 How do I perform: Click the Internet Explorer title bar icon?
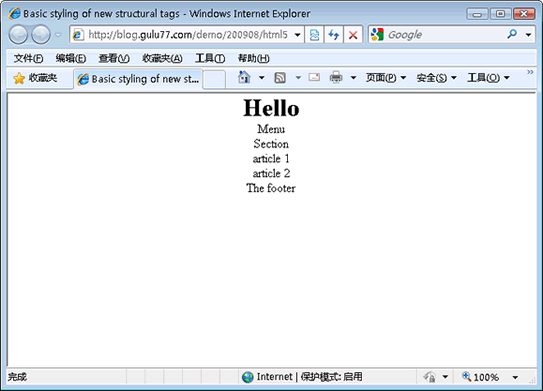pos(15,14)
